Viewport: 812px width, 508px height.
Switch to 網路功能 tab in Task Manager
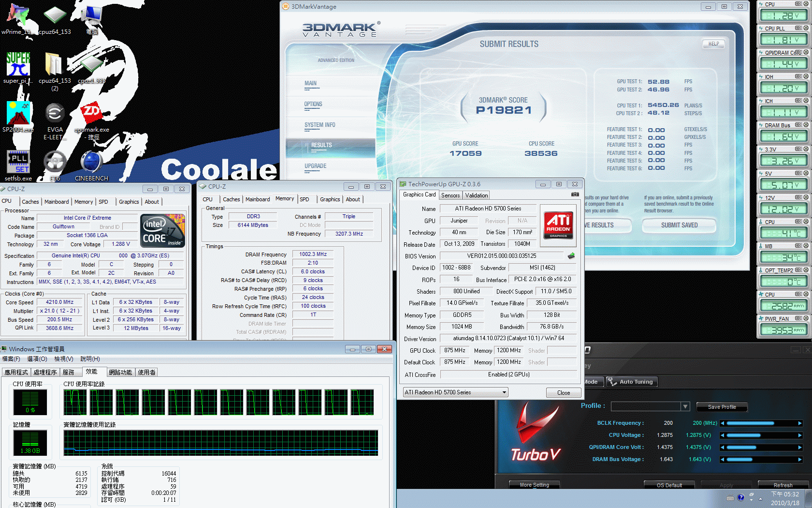[120, 372]
